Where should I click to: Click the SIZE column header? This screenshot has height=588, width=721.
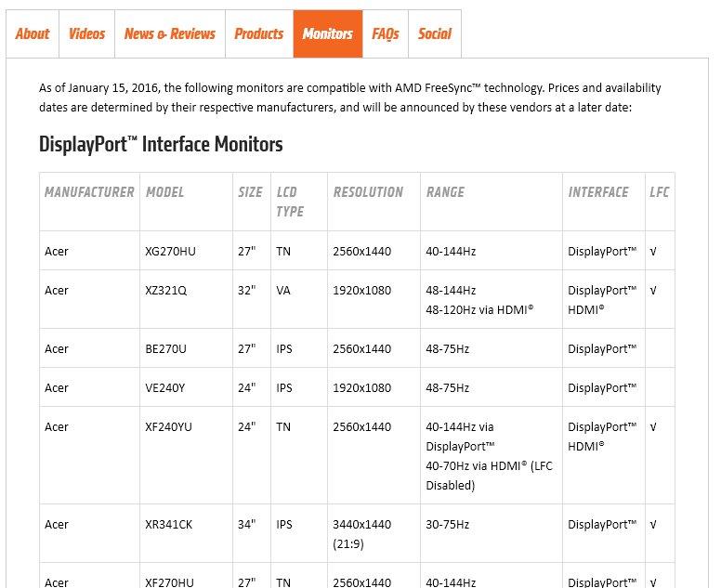[x=250, y=192]
